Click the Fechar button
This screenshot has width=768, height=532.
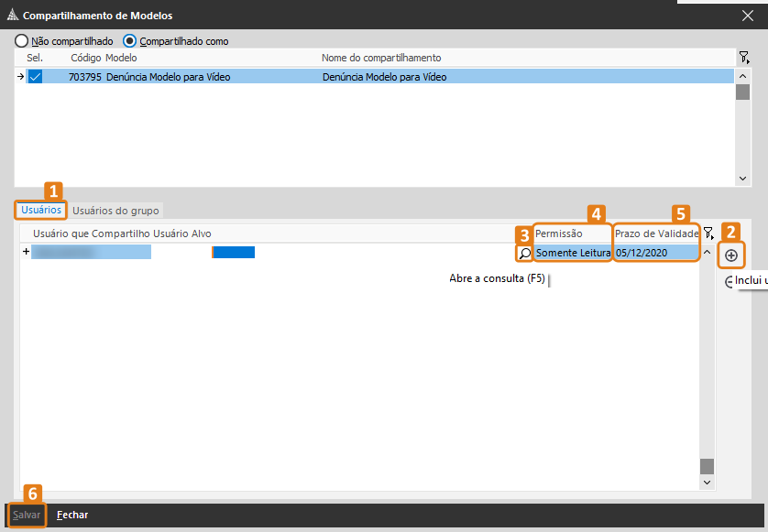[x=72, y=515]
